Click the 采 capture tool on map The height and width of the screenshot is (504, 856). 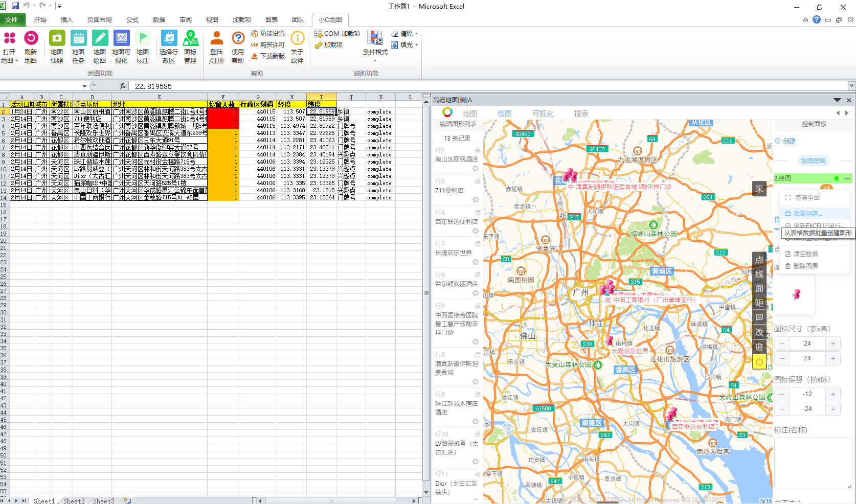(759, 189)
